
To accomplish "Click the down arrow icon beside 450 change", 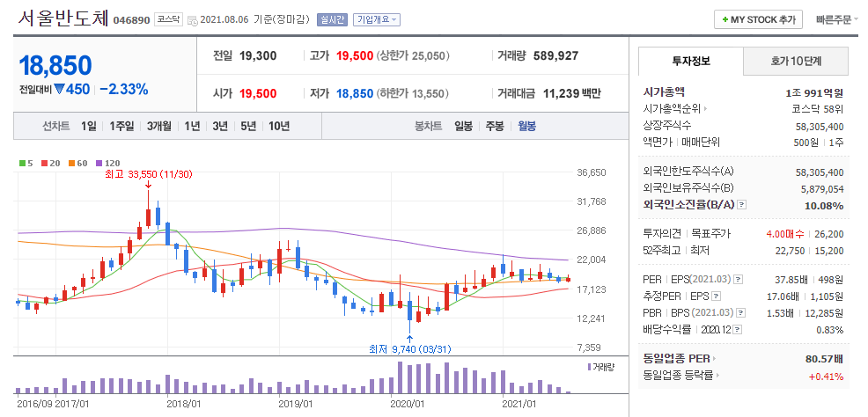I will [x=61, y=89].
